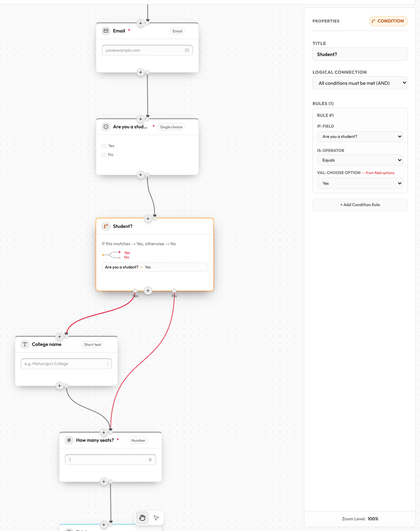
Task: Add a node below College name card
Action: (x=60, y=386)
